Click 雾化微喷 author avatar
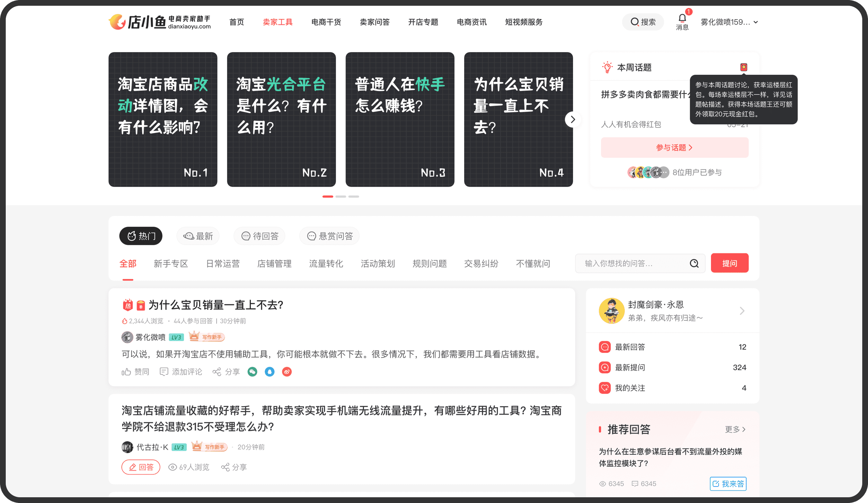868x503 pixels. [127, 337]
